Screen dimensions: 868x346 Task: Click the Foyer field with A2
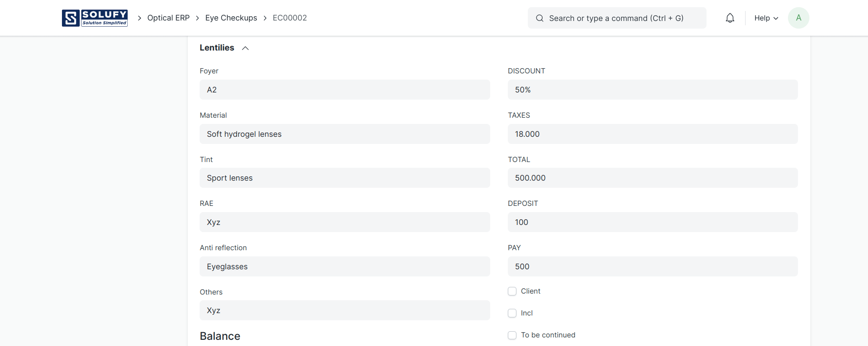pyautogui.click(x=344, y=90)
